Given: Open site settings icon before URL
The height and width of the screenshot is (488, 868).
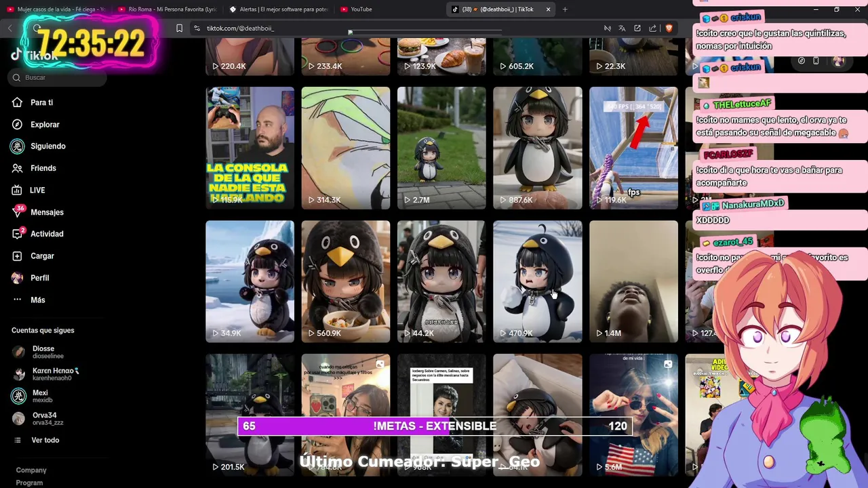Looking at the screenshot, I should click(x=197, y=28).
